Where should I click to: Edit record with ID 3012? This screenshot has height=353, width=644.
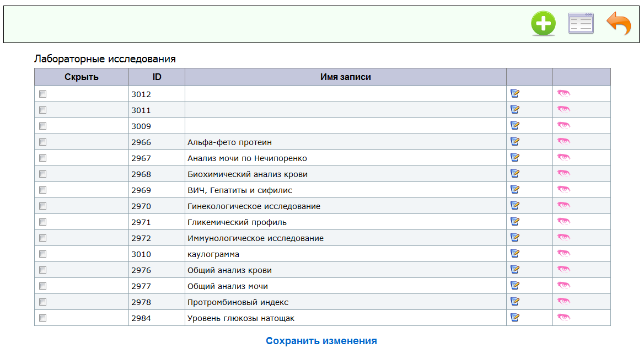click(515, 94)
